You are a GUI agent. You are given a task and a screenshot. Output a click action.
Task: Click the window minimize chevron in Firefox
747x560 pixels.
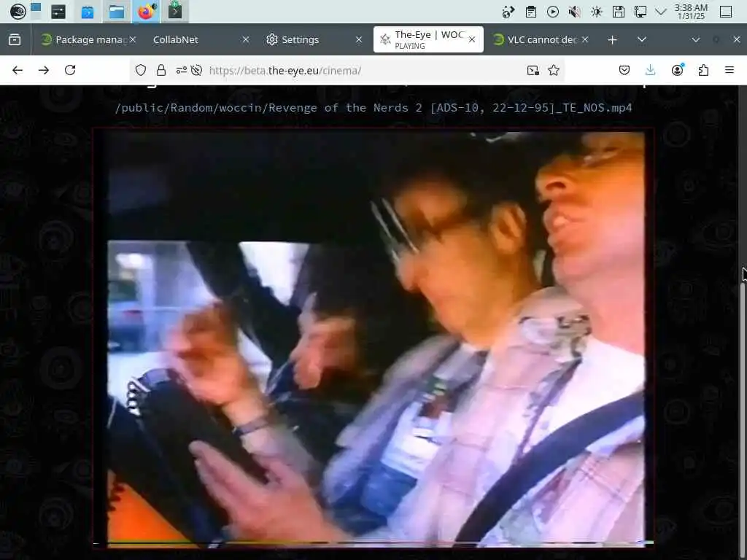[x=695, y=39]
